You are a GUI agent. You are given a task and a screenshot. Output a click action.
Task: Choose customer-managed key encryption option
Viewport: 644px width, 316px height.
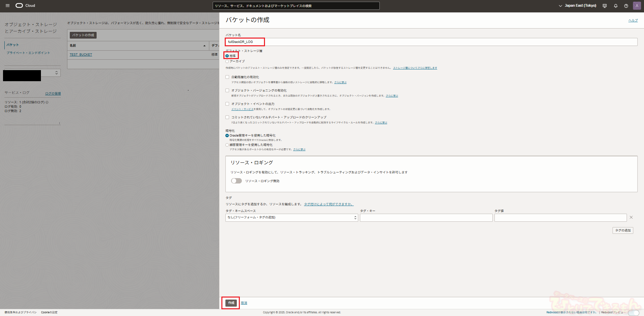[227, 145]
